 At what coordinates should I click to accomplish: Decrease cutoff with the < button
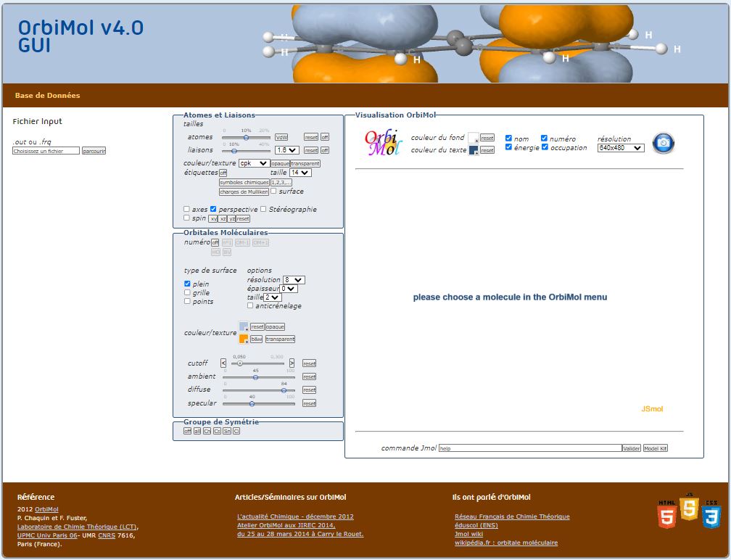click(x=223, y=363)
